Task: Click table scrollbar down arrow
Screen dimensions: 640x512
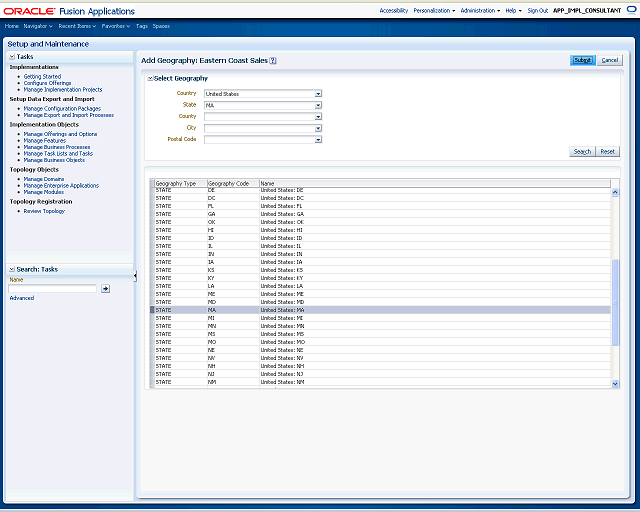Action: click(615, 384)
